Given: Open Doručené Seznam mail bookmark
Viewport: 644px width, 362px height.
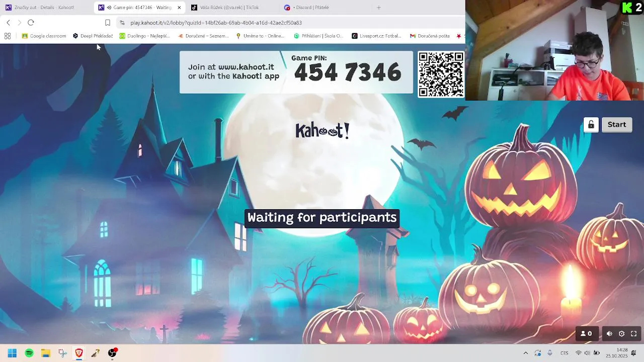Looking at the screenshot, I should (204, 36).
